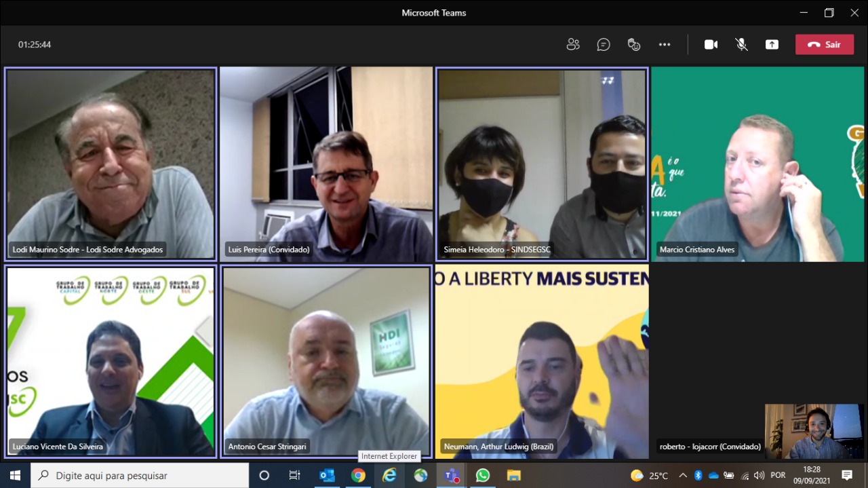Image resolution: width=868 pixels, height=488 pixels.
Task: Open raise hand and reactions
Action: [634, 45]
